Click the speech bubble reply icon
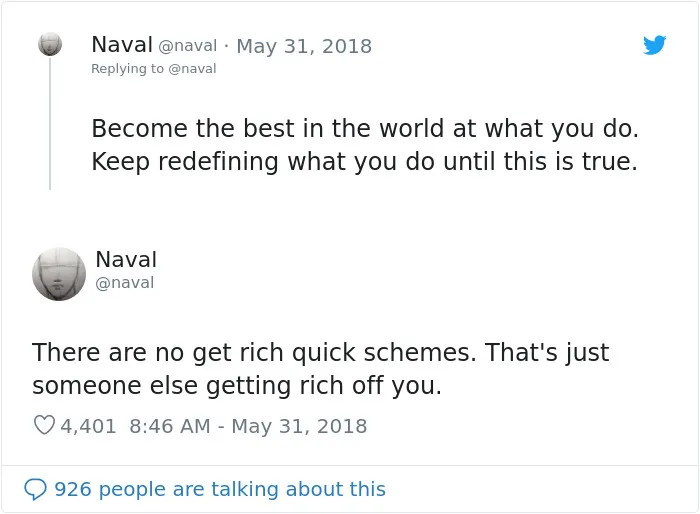 (x=35, y=489)
